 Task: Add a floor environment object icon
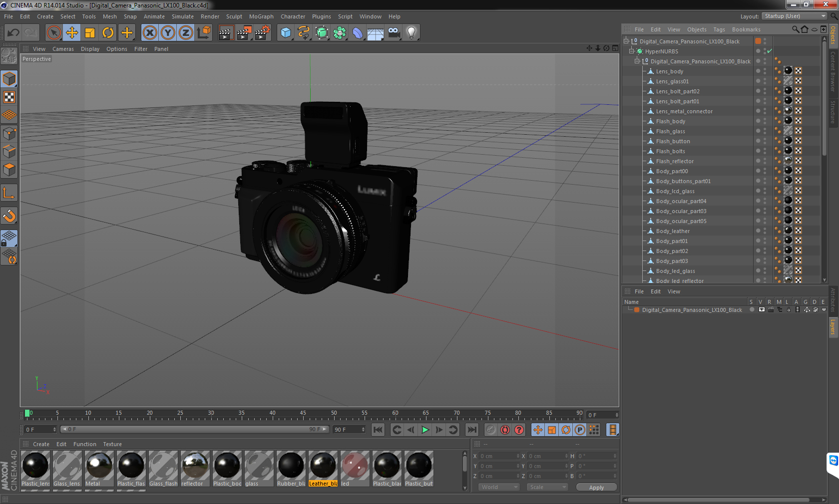point(376,33)
